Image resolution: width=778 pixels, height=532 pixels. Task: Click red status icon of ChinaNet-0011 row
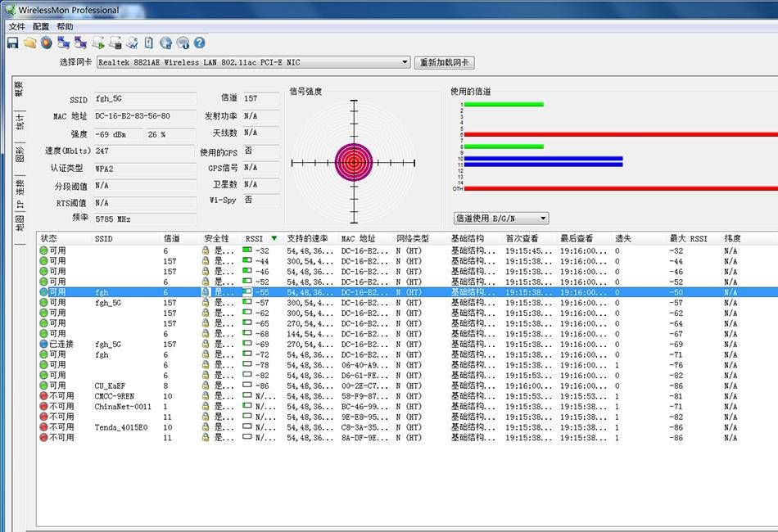pyautogui.click(x=44, y=407)
